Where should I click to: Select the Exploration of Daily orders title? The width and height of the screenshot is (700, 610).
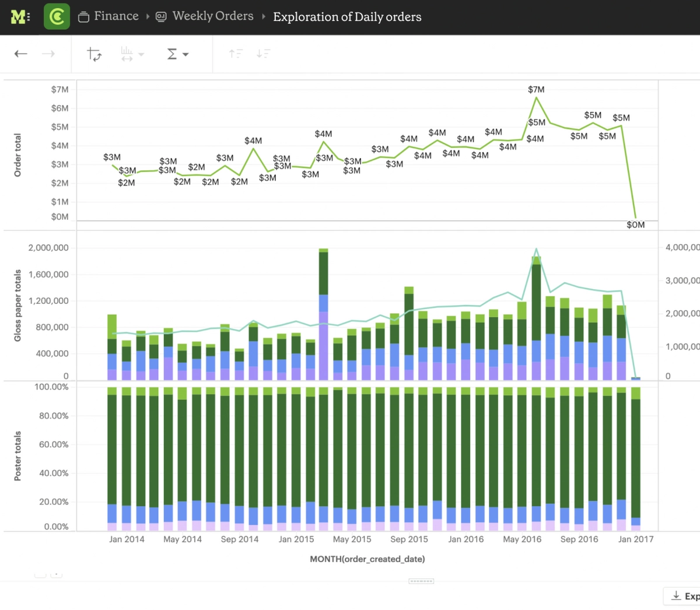(347, 17)
